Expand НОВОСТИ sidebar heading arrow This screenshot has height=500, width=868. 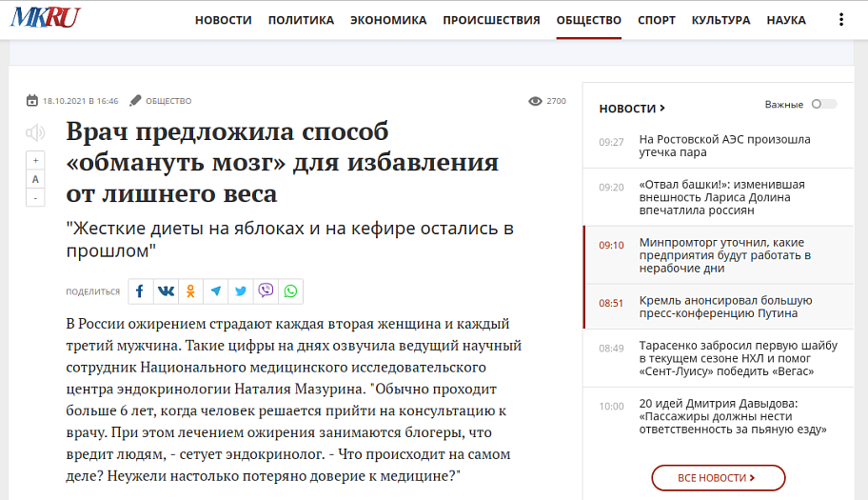click(662, 109)
